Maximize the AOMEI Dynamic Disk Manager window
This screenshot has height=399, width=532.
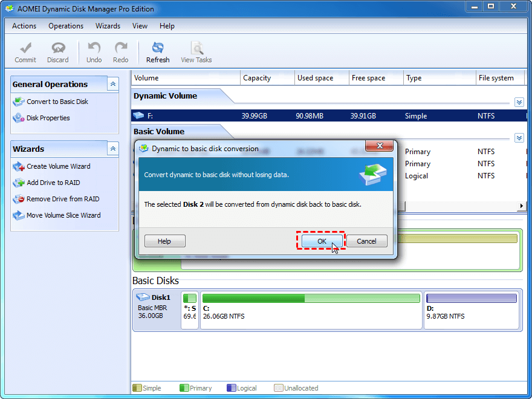[x=491, y=7]
